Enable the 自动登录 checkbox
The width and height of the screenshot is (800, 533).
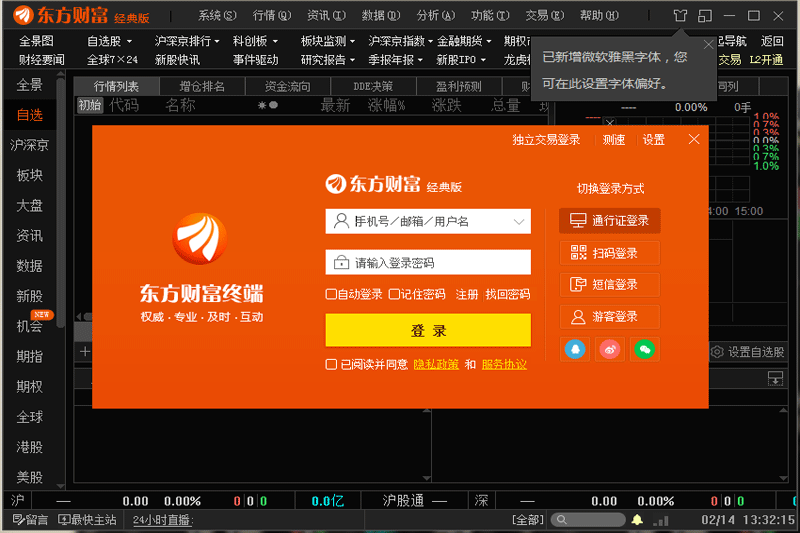tap(331, 294)
